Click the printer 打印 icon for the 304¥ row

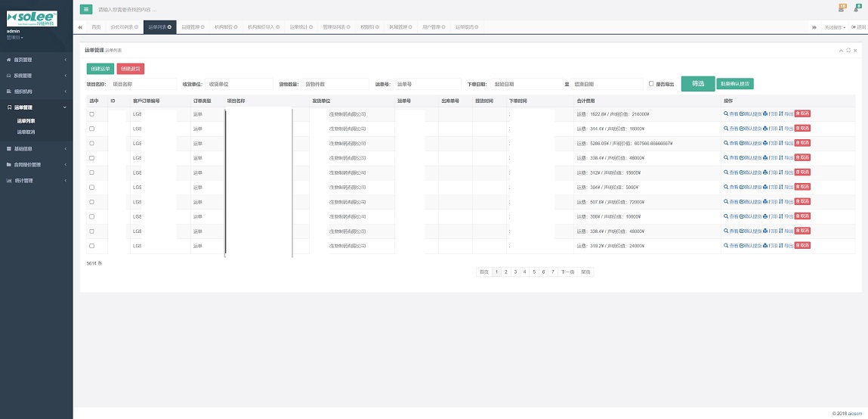[765, 187]
